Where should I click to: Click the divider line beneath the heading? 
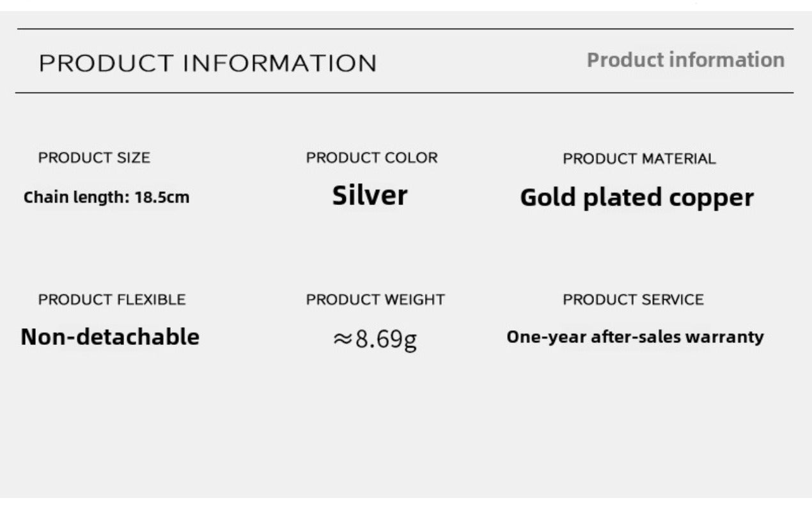tap(405, 93)
